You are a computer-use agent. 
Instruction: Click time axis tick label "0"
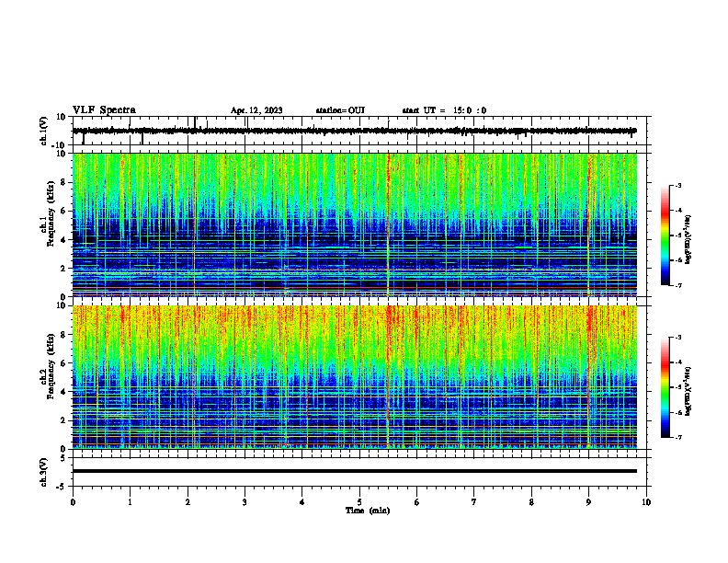(73, 502)
